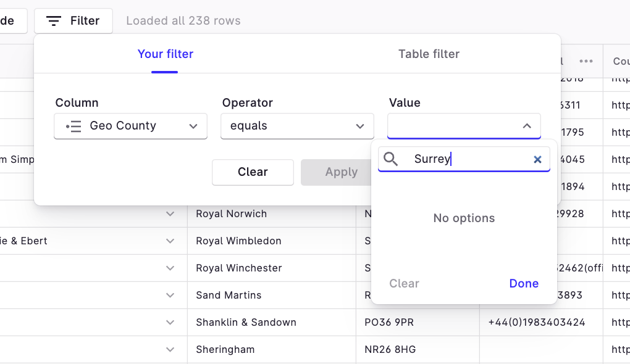Switch to the Table filter tab

tap(429, 54)
